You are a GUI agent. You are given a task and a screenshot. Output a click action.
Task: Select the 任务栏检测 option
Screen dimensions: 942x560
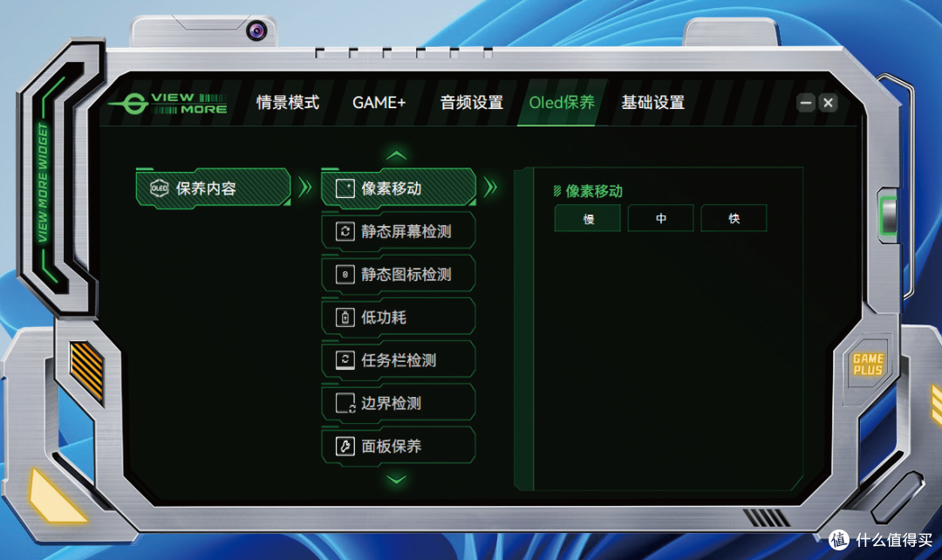click(x=399, y=360)
